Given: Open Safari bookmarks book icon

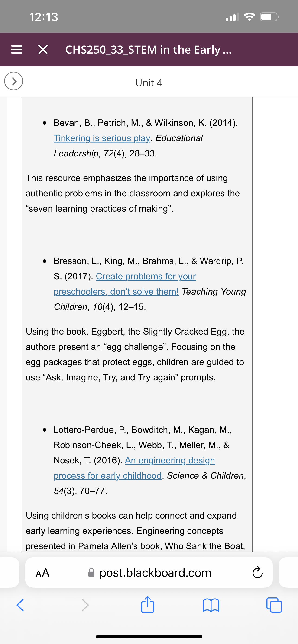Looking at the screenshot, I should (211, 605).
